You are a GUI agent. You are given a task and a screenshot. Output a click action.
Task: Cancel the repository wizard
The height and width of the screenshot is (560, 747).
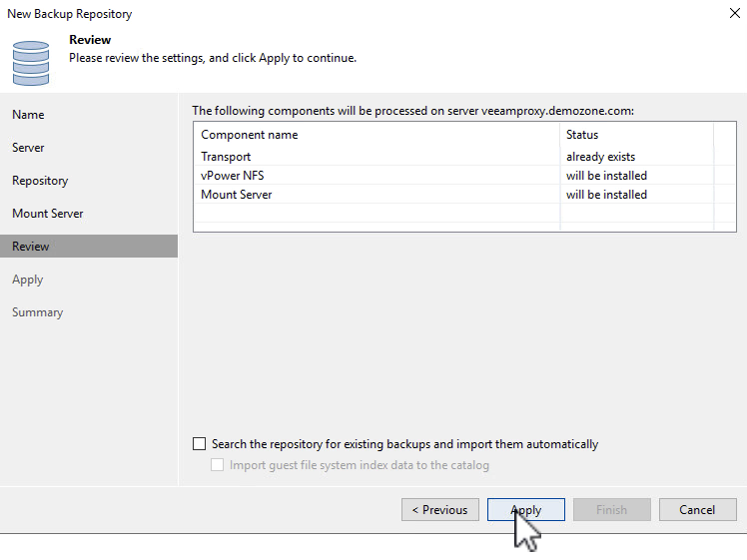(x=697, y=510)
